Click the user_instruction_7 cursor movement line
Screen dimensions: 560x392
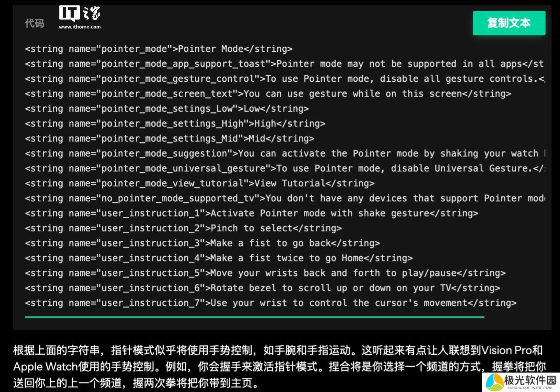(x=271, y=303)
